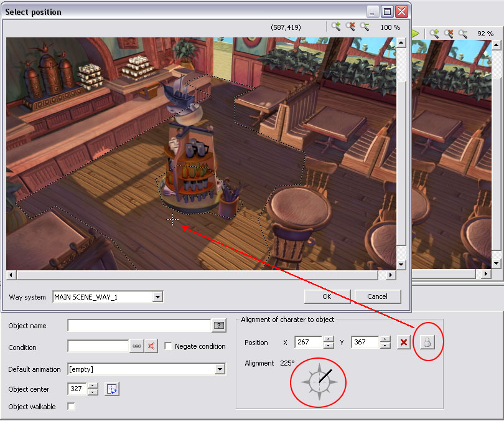
Task: Enable the Object walkable checkbox
Action: (x=72, y=407)
